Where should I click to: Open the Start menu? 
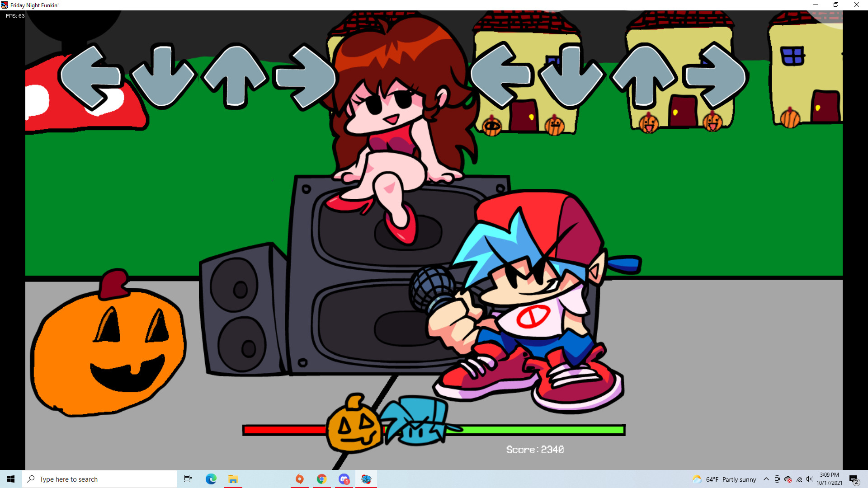pyautogui.click(x=11, y=479)
